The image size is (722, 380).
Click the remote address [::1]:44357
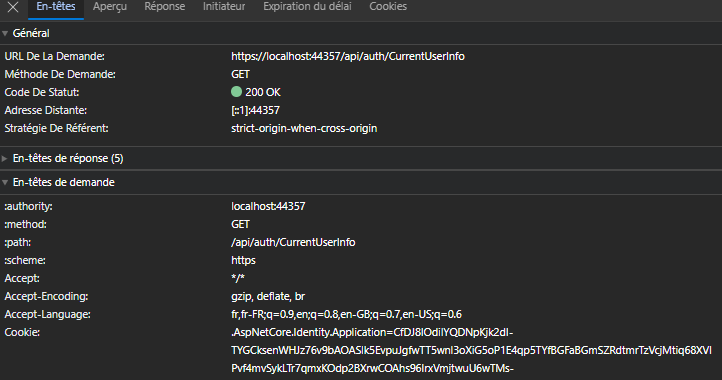pos(255,110)
